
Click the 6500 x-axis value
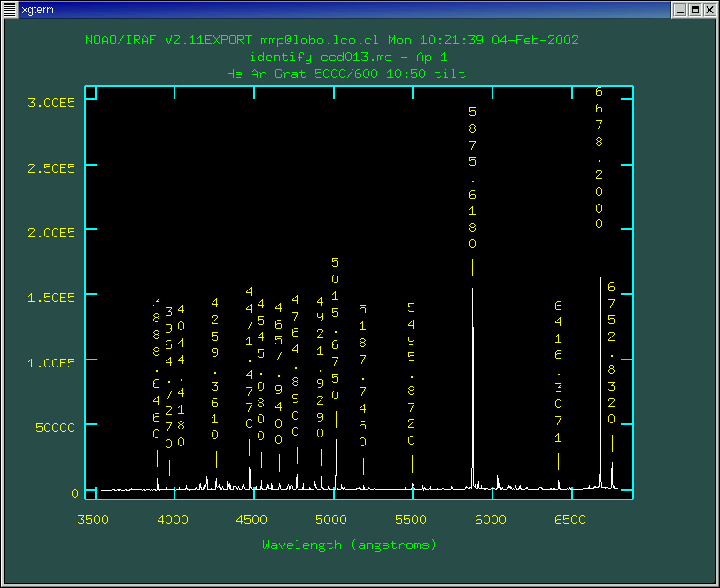(570, 520)
